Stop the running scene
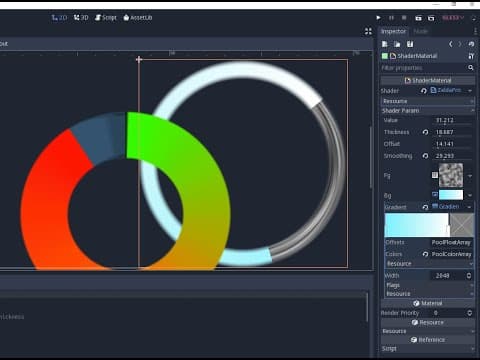 coord(404,18)
